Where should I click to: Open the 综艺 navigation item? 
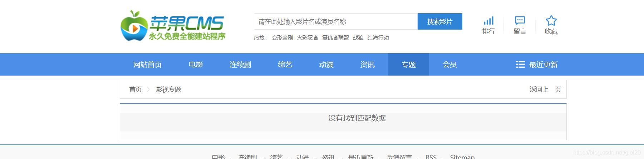point(285,65)
